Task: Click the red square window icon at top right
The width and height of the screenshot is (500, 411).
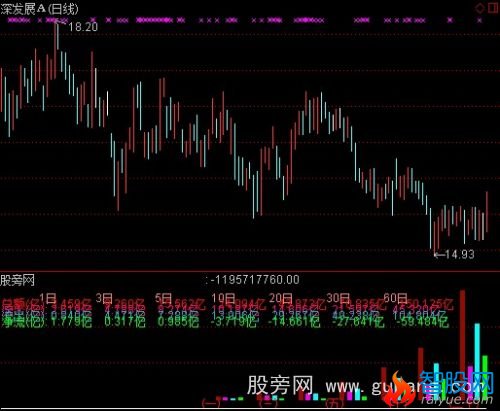Action: (493, 8)
